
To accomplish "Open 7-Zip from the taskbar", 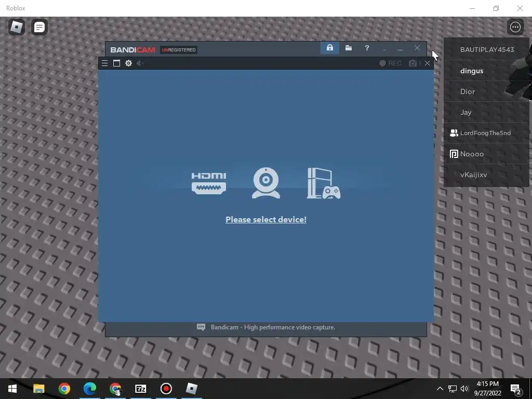I will tap(141, 389).
